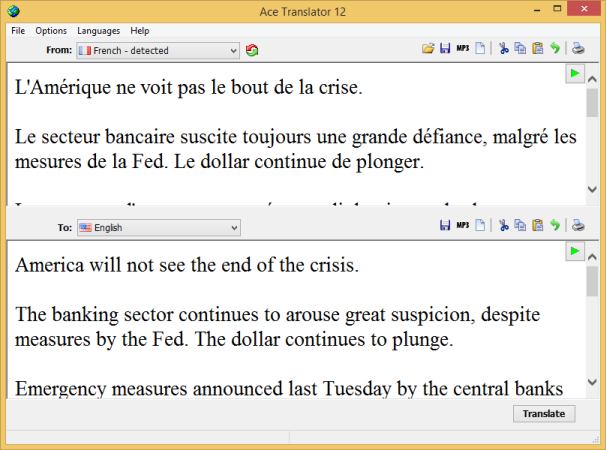Open file icon in source toolbar
The width and height of the screenshot is (606, 450).
tap(428, 49)
